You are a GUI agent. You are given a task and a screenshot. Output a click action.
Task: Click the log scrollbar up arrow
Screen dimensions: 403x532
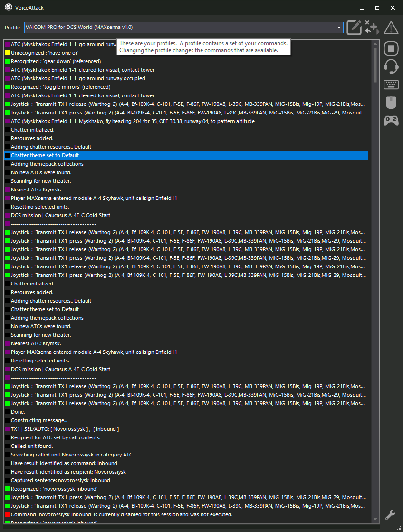(x=375, y=44)
